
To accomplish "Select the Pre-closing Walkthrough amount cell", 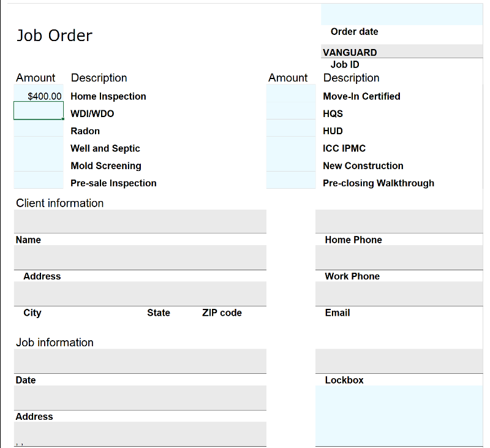I will (291, 180).
